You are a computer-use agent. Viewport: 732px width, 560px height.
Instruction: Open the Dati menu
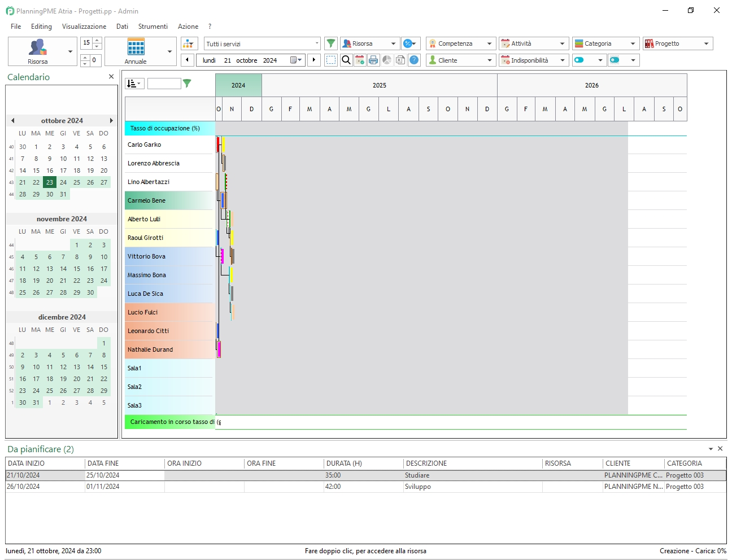(122, 27)
